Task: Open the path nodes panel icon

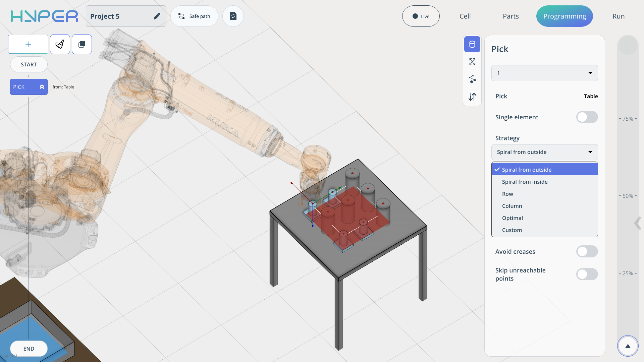Action: click(472, 79)
